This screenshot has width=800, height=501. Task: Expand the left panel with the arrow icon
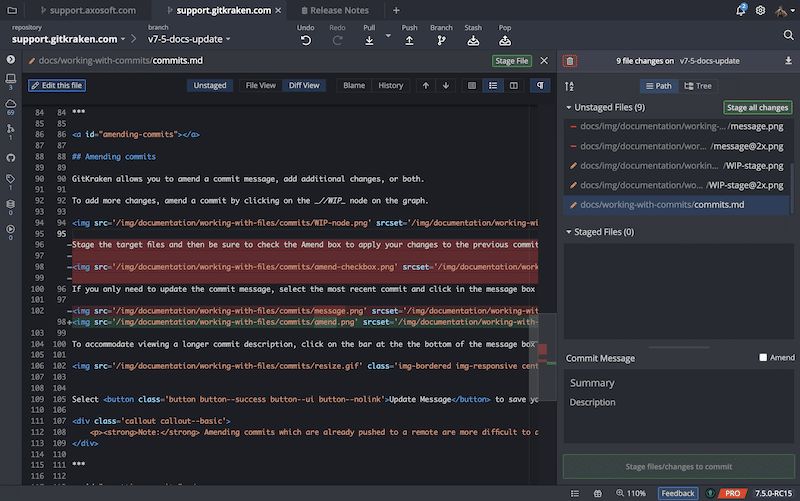coord(11,60)
